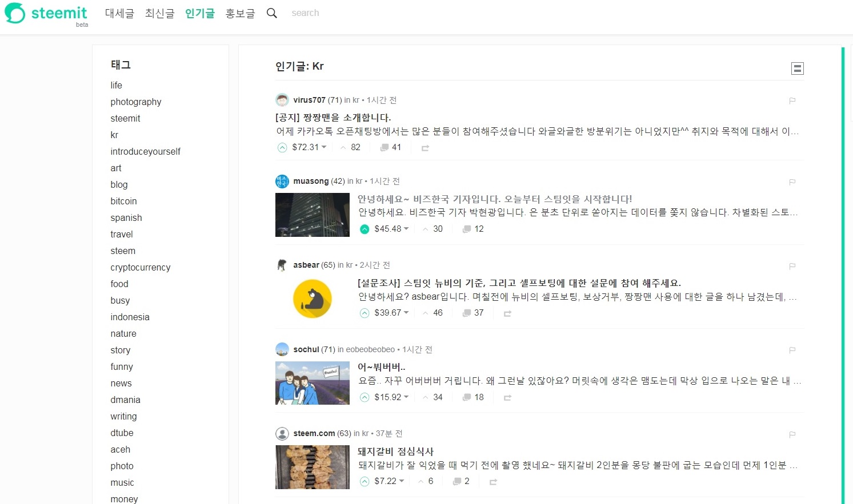Toggle upvote on the 돼지갈비 post
Image resolution: width=853 pixels, height=504 pixels.
364,481
